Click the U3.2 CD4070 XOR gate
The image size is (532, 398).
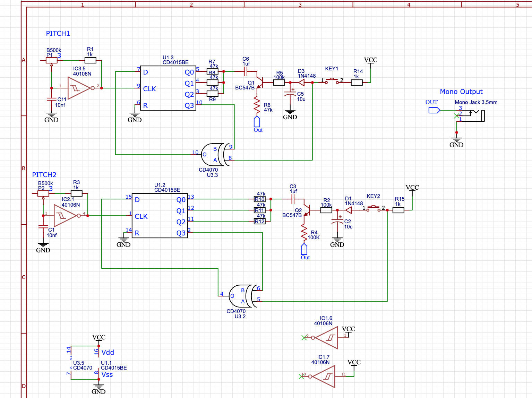pos(241,296)
